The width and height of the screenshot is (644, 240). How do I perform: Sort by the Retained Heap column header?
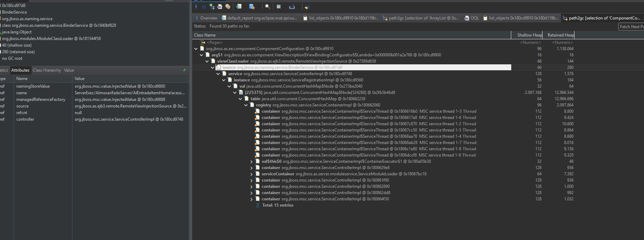(559, 35)
